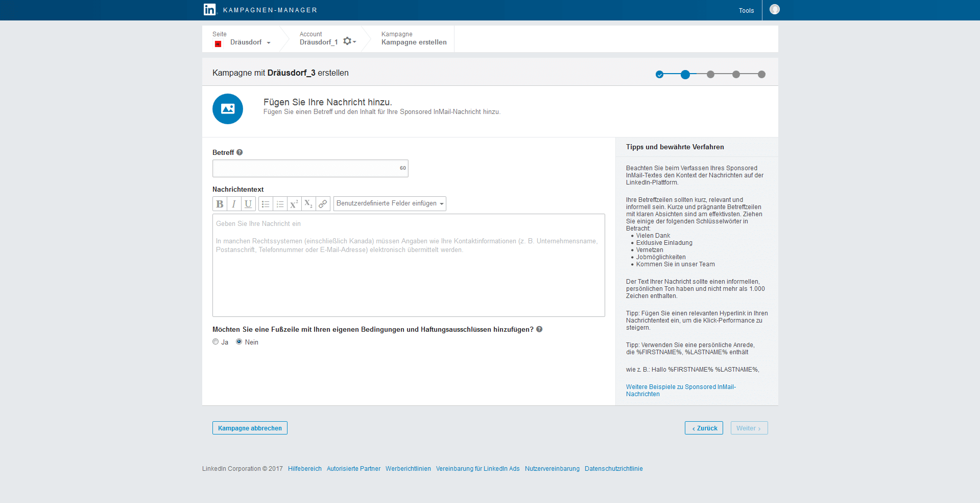Toggle bold formatting in the message editor
Viewport: 980px width, 503px height.
220,204
